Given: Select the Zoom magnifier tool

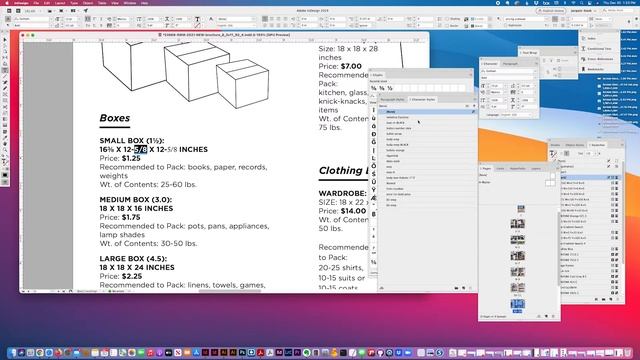Looking at the screenshot, I should [x=5, y=150].
